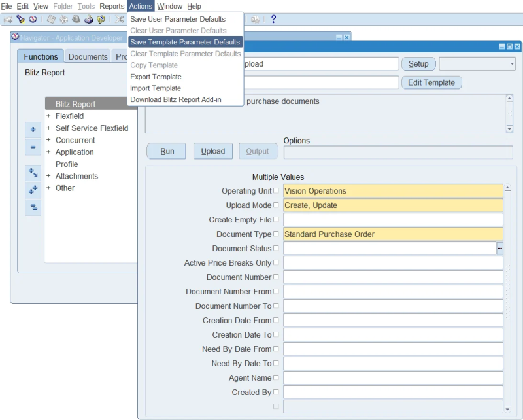Open the Window menu
523x420 pixels.
pyautogui.click(x=169, y=6)
